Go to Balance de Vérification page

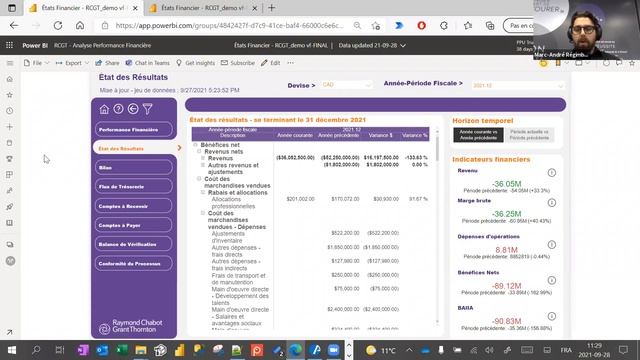[134, 244]
